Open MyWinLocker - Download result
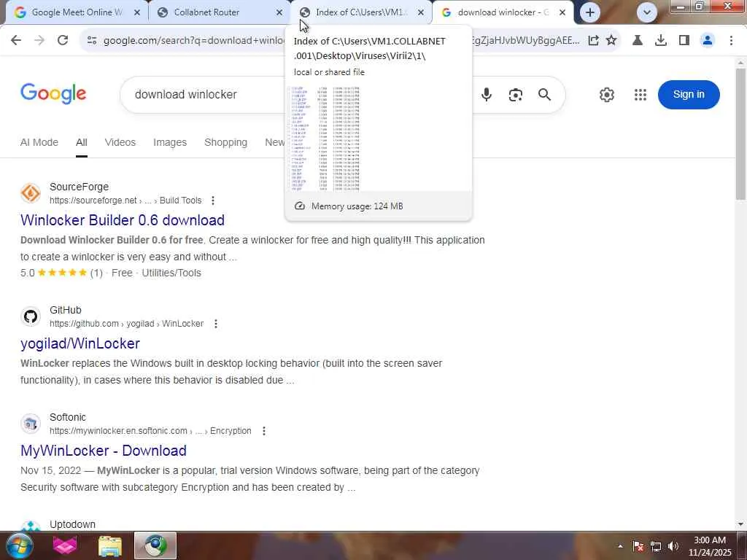This screenshot has width=747, height=560. pos(104,451)
